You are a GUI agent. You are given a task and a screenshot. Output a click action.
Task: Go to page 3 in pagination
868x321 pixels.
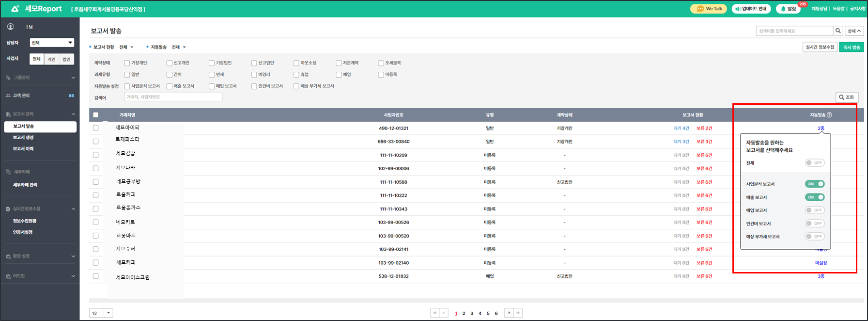pos(472,313)
